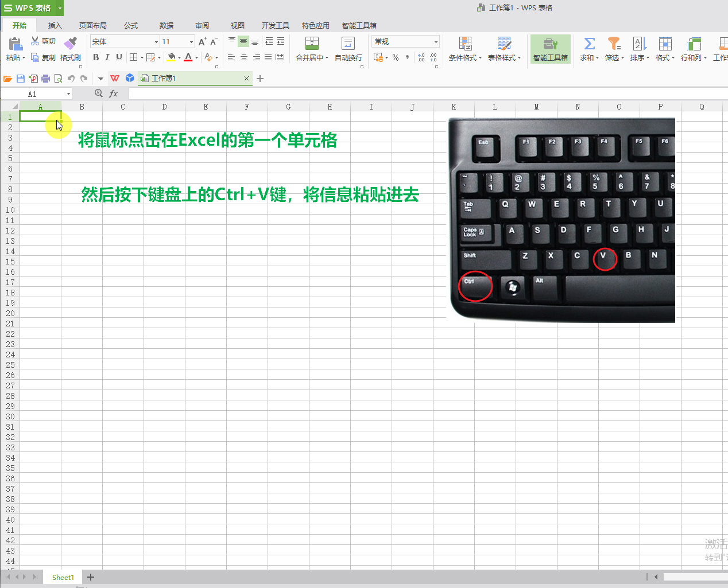This screenshot has width=728, height=588.
Task: Click the Sort (排序) A-Z icon
Action: coord(640,44)
